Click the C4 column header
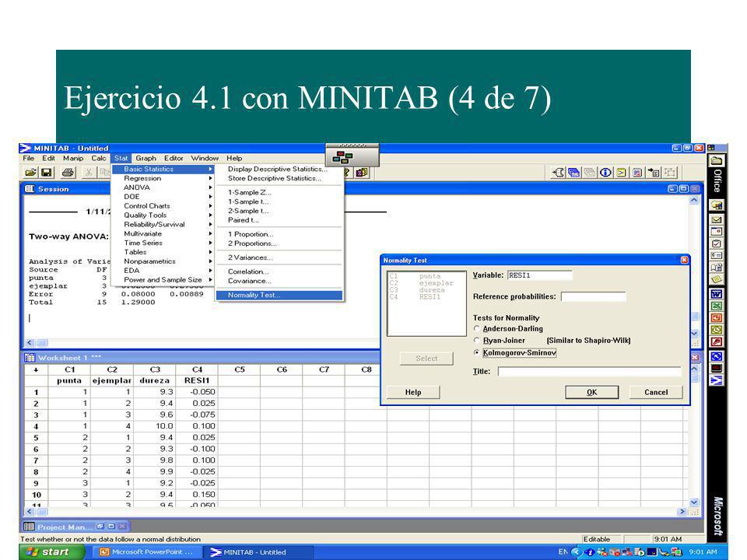Image resolution: width=747 pixels, height=560 pixels. point(197,369)
